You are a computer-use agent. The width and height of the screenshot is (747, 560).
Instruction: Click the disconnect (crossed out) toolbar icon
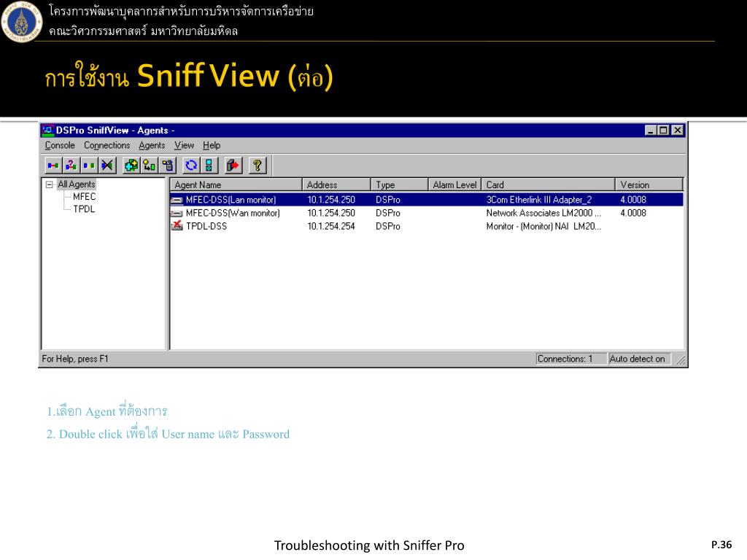107,166
